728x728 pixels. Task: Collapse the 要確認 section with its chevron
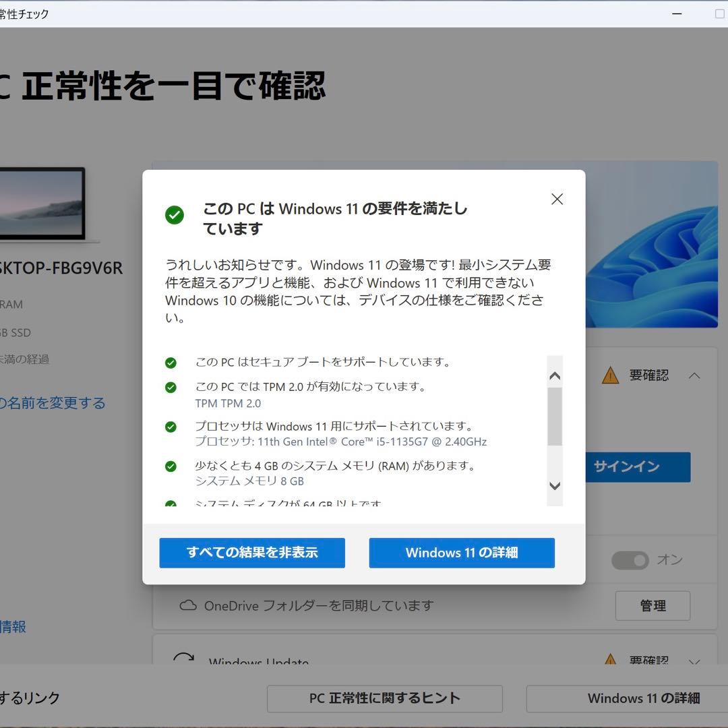point(695,375)
